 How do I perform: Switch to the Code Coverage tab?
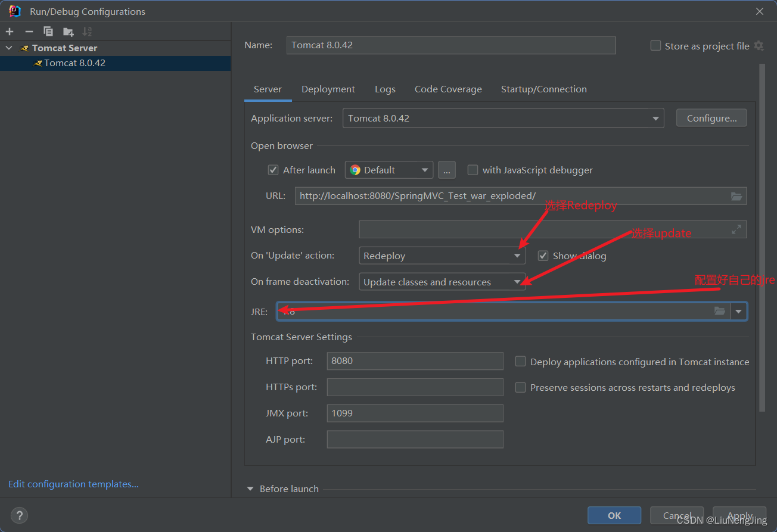click(448, 89)
